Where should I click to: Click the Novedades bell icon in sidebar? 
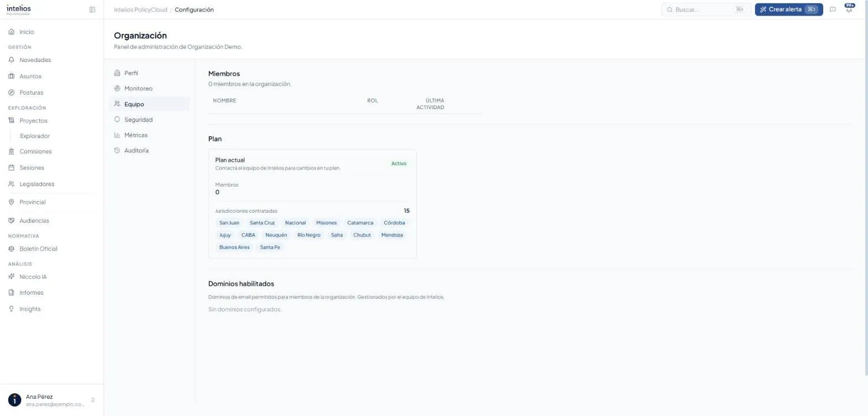point(11,60)
